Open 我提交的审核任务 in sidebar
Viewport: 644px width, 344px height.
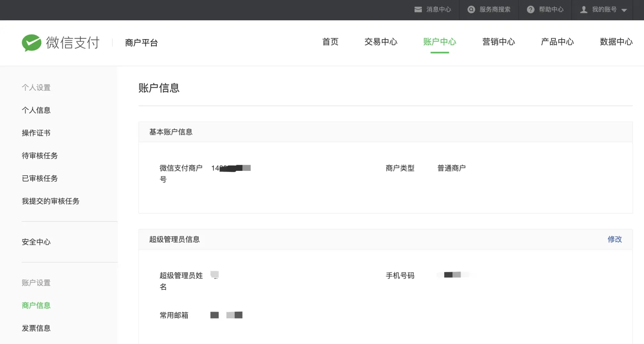point(51,201)
